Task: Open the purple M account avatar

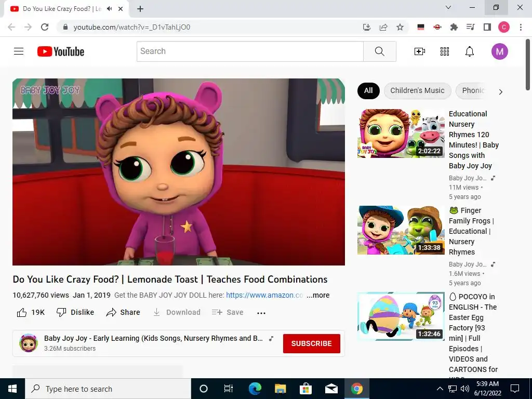Action: click(x=499, y=51)
